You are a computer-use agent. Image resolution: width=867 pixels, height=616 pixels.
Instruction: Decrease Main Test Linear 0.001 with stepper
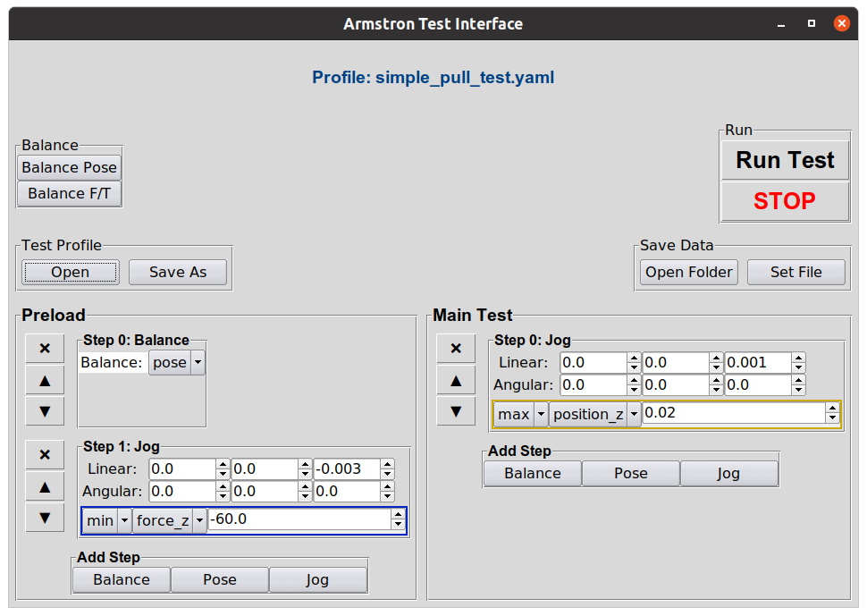798,367
